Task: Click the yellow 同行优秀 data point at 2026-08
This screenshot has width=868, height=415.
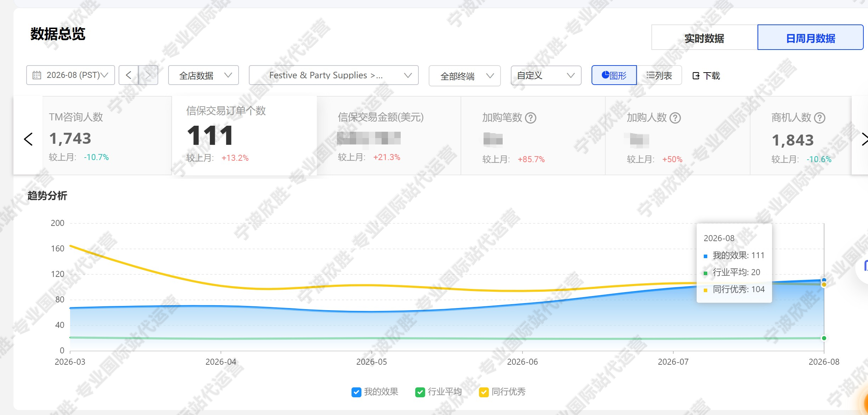Action: [x=824, y=285]
